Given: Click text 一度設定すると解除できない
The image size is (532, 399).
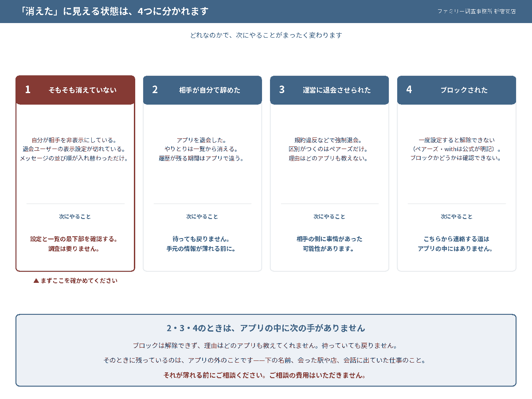Looking at the screenshot, I should (x=457, y=140).
